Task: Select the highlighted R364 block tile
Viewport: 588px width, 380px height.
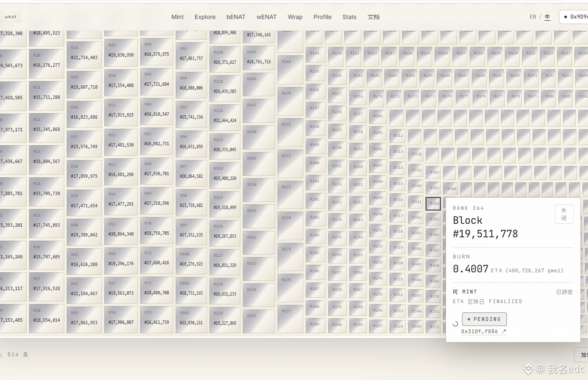Action: coord(433,204)
